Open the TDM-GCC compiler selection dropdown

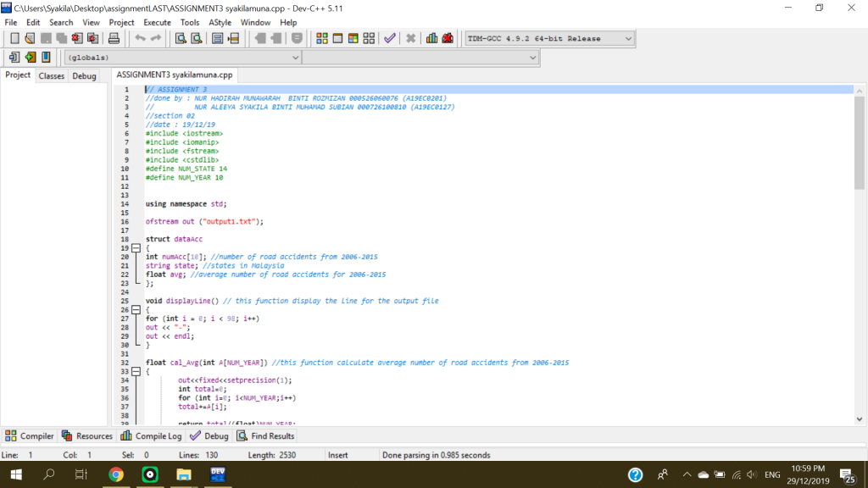(627, 38)
